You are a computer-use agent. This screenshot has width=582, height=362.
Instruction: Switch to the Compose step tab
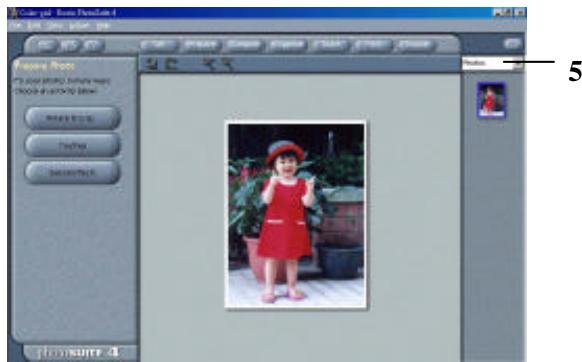coord(243,45)
